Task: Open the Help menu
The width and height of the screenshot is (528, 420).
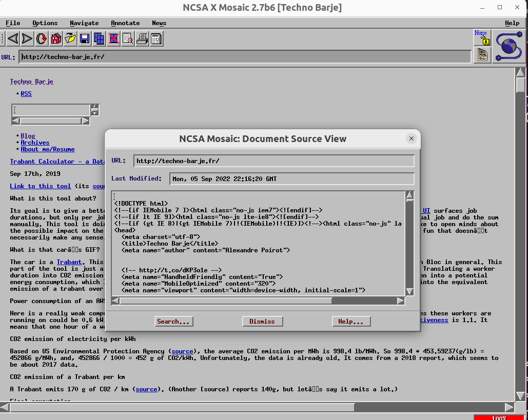Action: point(512,23)
